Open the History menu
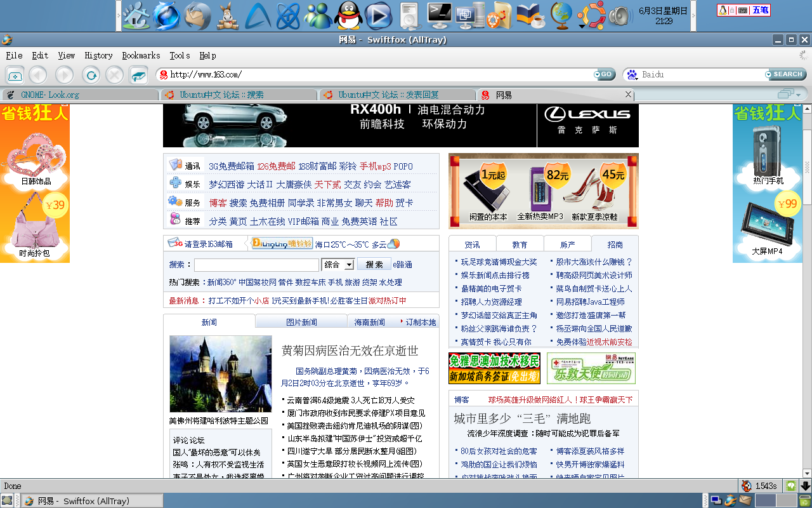The image size is (812, 508). pyautogui.click(x=98, y=56)
